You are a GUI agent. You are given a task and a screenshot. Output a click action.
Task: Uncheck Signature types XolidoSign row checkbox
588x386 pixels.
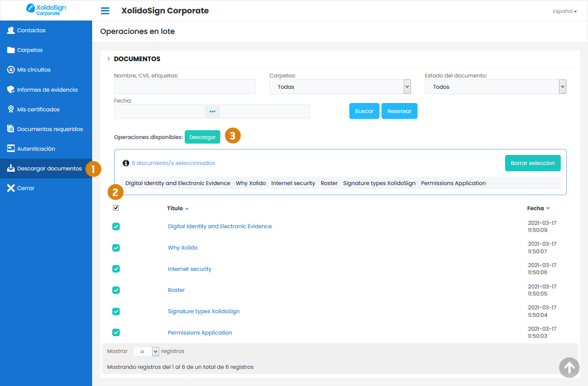(x=116, y=311)
